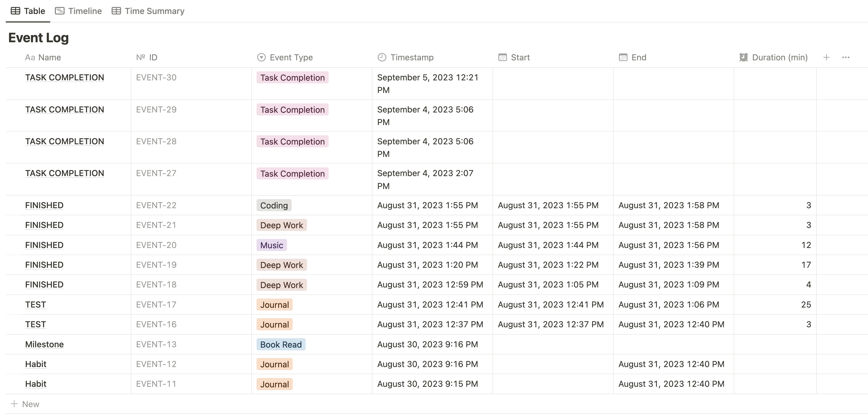The width and height of the screenshot is (868, 420).
Task: Click the empty Start cell of EVENT-13
Action: pos(553,344)
